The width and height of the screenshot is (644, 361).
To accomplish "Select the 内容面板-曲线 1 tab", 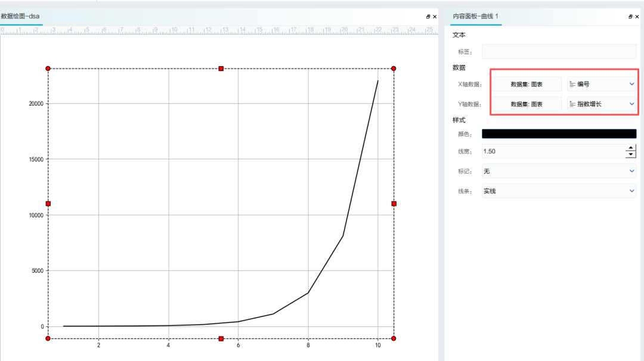I will point(475,17).
